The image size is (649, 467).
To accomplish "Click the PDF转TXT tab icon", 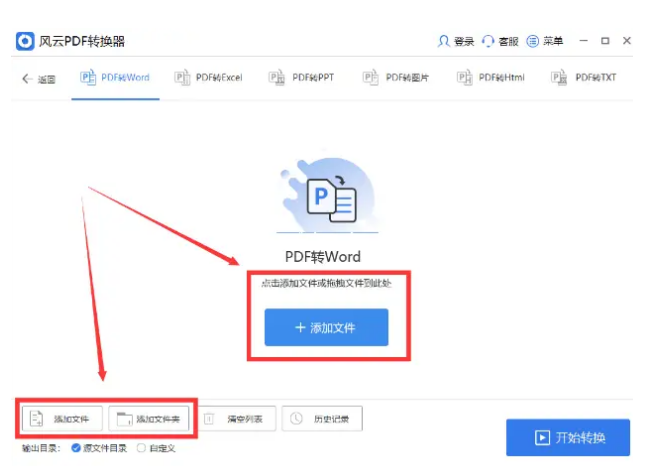I will (559, 77).
